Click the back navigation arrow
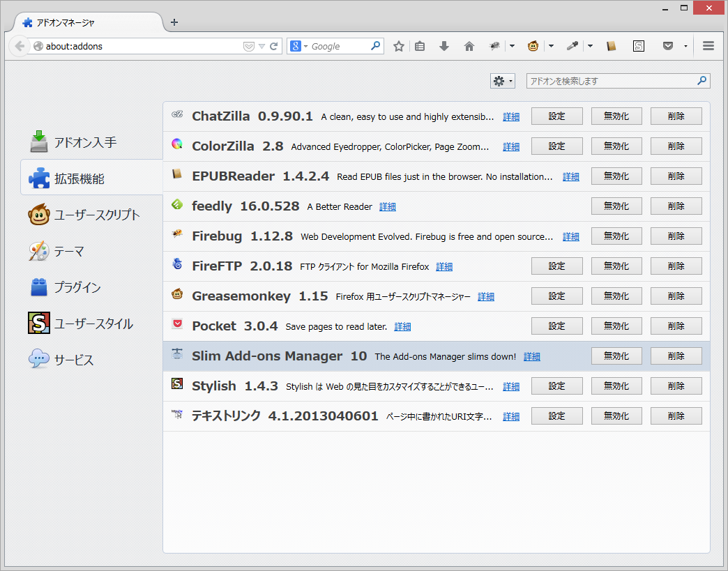The height and width of the screenshot is (571, 728). click(x=20, y=46)
